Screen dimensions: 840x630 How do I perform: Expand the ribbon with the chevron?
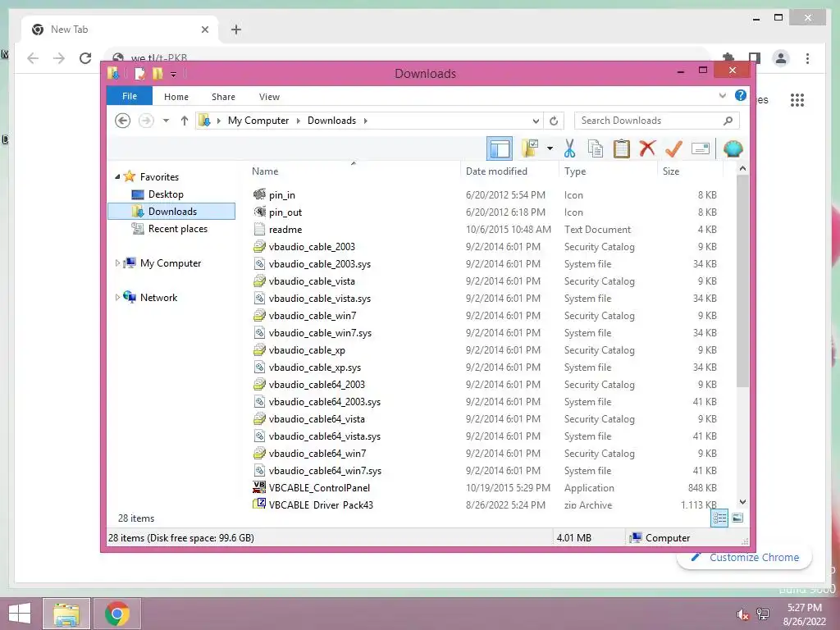pos(722,96)
